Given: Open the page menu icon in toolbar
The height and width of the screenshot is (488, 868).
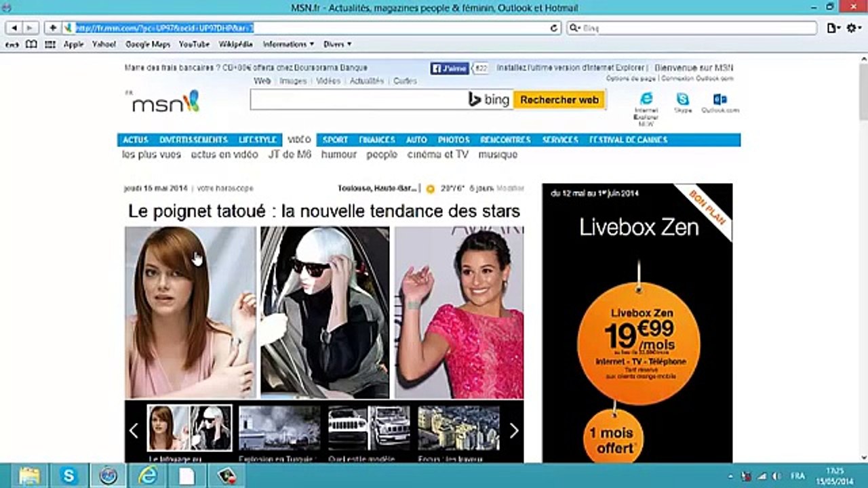Looking at the screenshot, I should [833, 28].
